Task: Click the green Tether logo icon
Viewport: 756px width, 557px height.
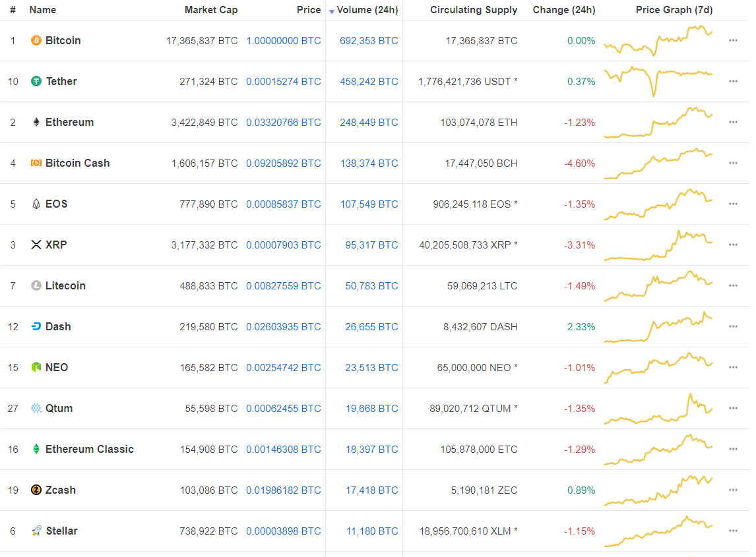Action: 36,82
